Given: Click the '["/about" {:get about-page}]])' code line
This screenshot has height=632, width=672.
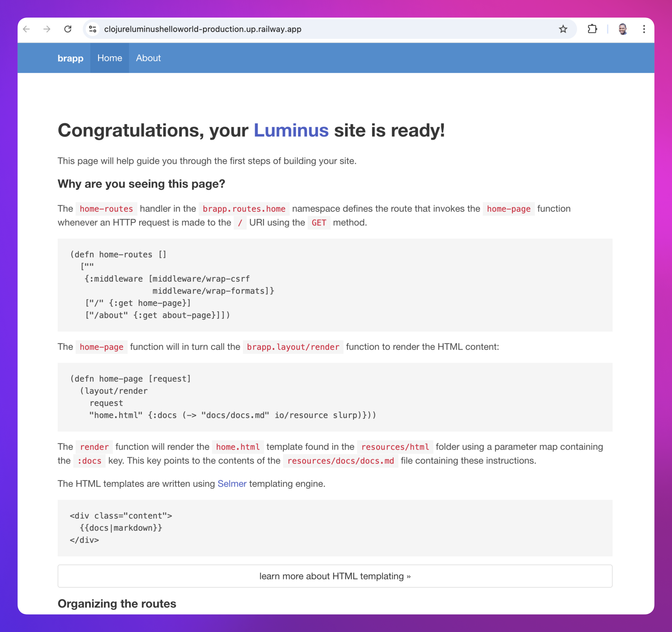Looking at the screenshot, I should pyautogui.click(x=158, y=315).
